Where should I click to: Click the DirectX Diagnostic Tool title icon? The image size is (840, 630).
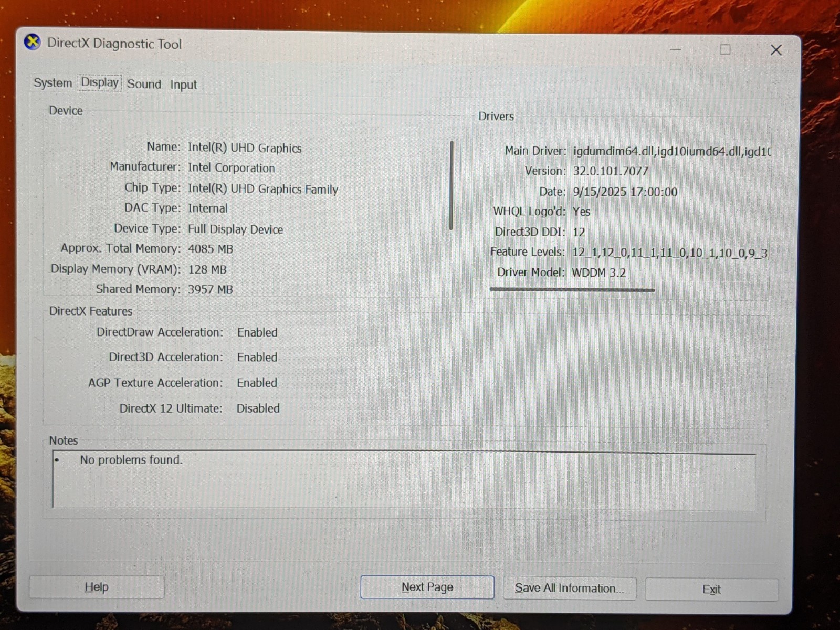[x=33, y=42]
